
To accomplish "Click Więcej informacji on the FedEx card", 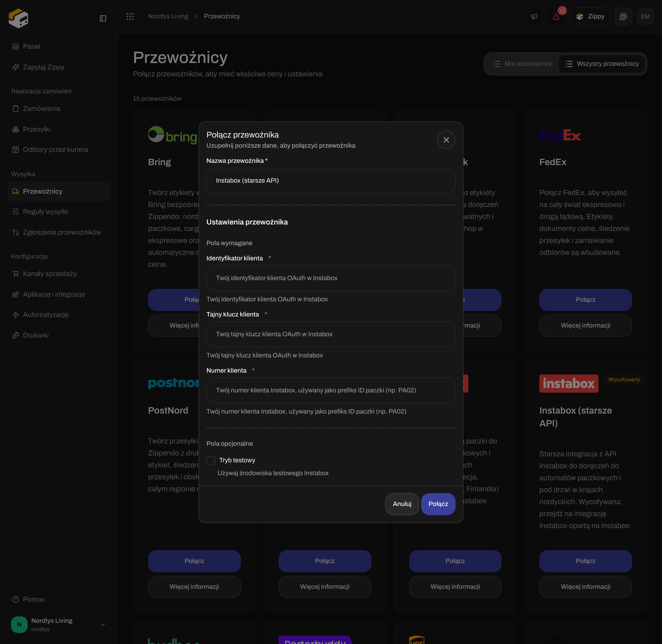I will (x=586, y=325).
